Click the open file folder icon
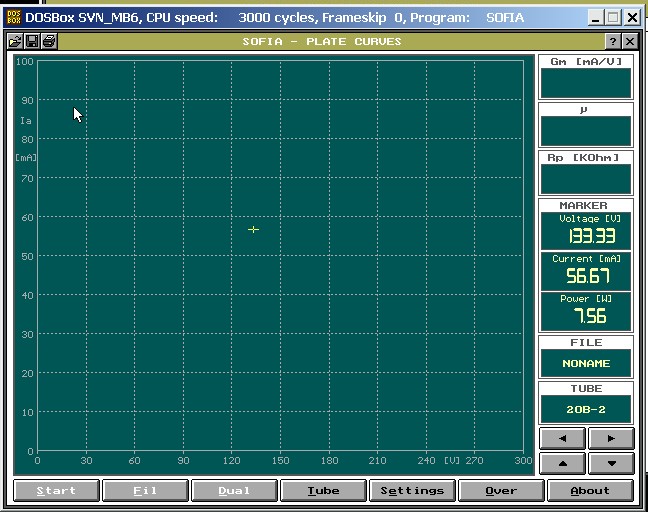 coord(15,41)
